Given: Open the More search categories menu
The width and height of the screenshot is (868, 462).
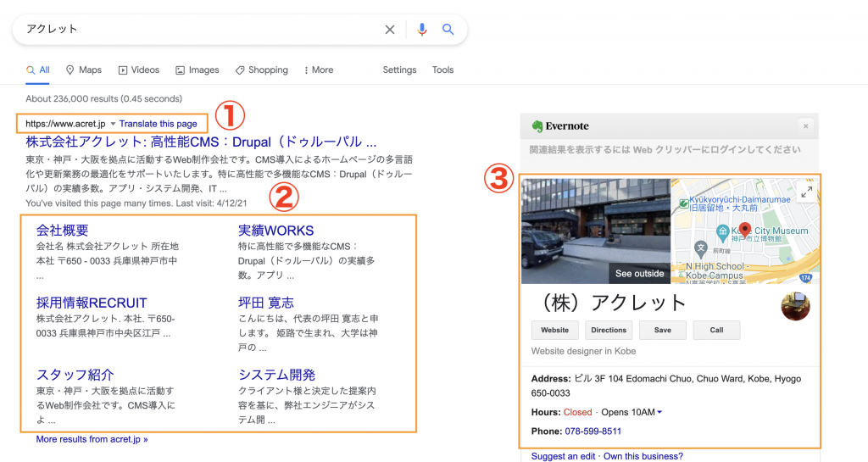Looking at the screenshot, I should tap(319, 70).
